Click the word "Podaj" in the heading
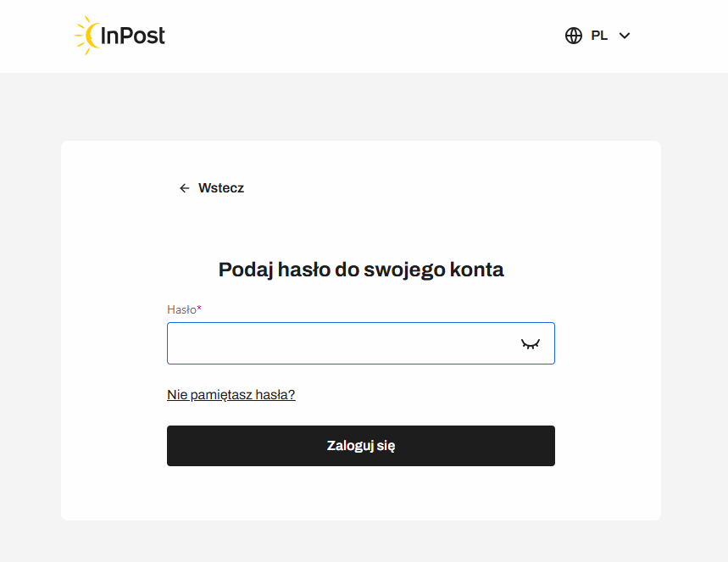The height and width of the screenshot is (562, 728). click(x=244, y=270)
